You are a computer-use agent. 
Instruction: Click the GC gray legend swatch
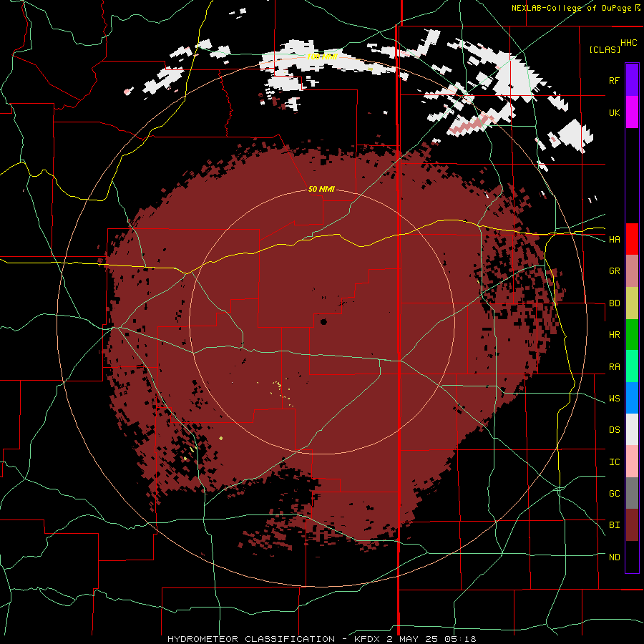click(x=632, y=493)
